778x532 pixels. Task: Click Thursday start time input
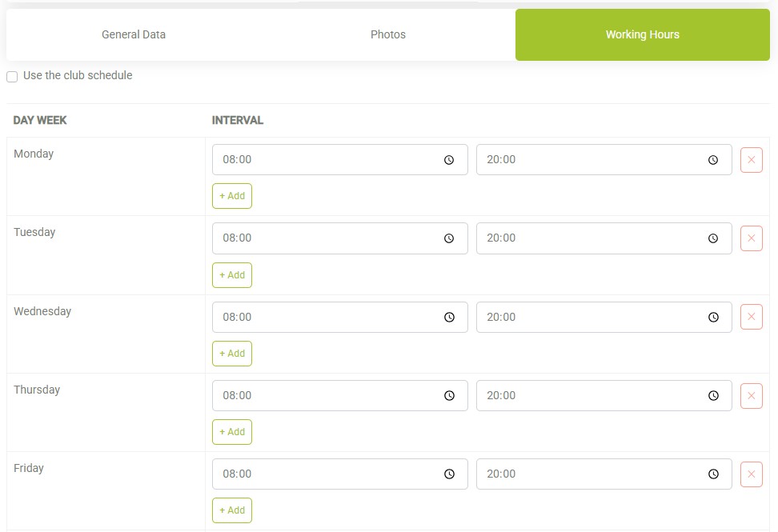point(328,395)
